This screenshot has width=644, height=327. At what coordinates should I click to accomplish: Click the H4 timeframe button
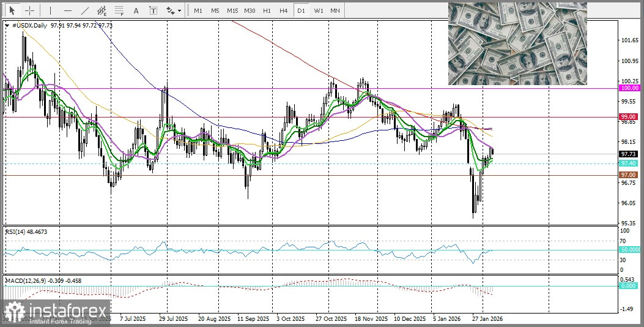click(x=283, y=10)
